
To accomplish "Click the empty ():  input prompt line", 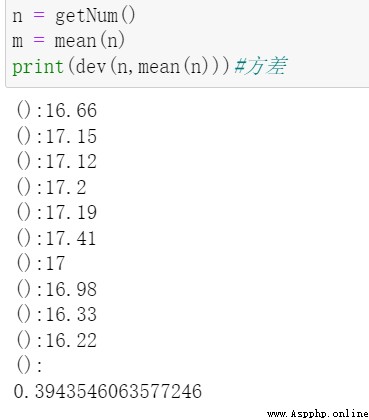I will 29,365.
